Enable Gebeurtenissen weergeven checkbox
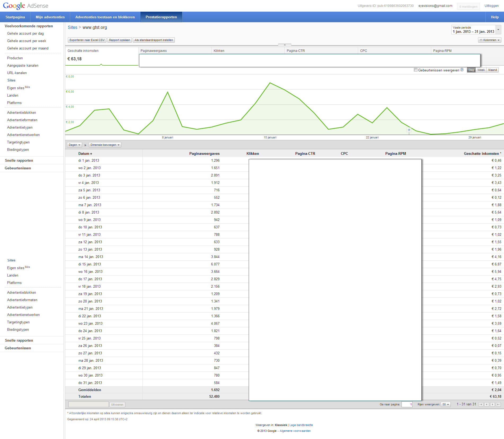 click(x=416, y=70)
